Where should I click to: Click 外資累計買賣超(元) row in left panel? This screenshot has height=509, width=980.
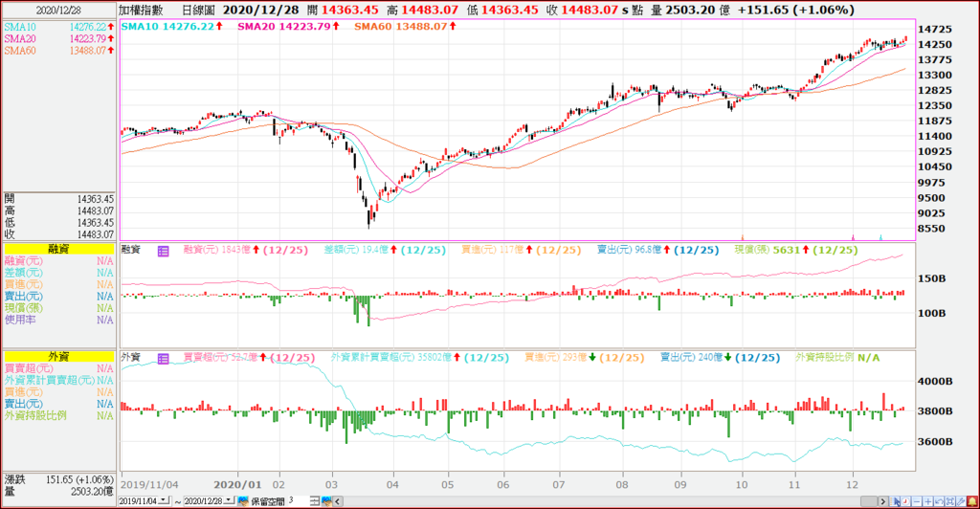click(x=58, y=381)
